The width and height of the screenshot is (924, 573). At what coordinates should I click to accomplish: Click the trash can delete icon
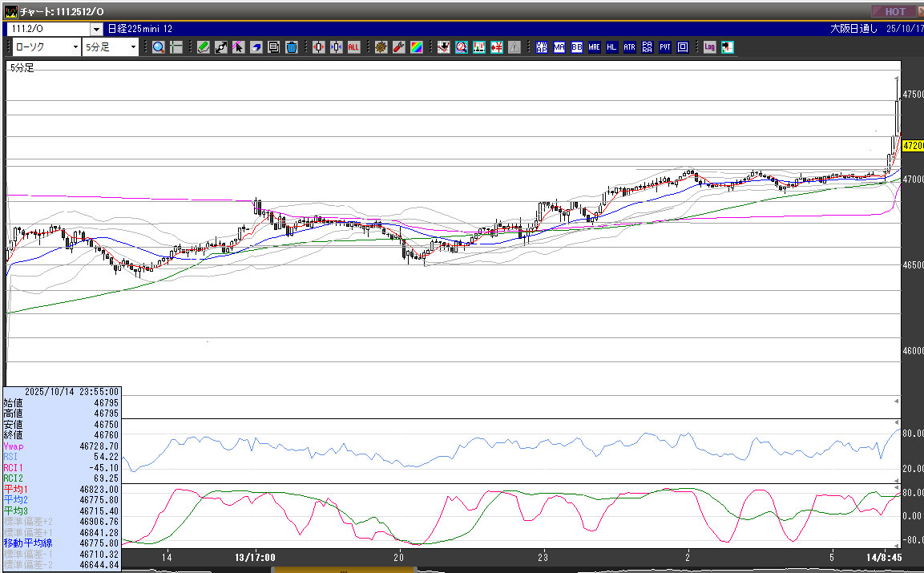[291, 47]
